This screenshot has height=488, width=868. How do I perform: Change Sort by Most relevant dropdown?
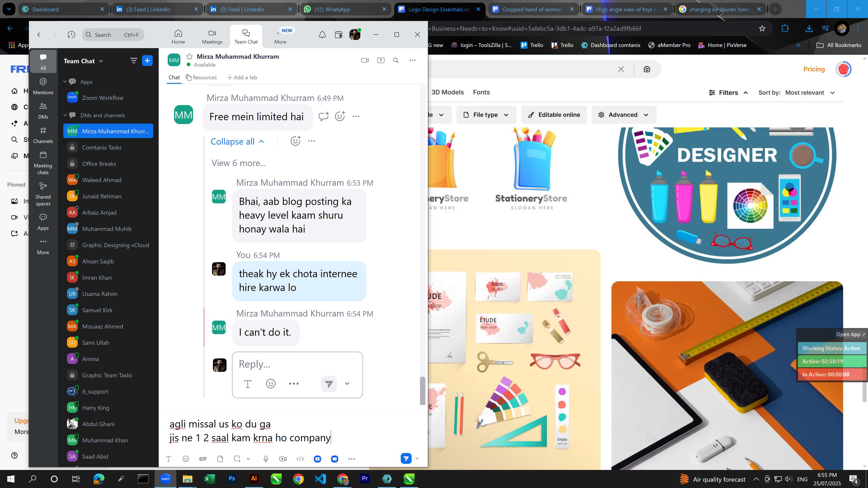[810, 93]
